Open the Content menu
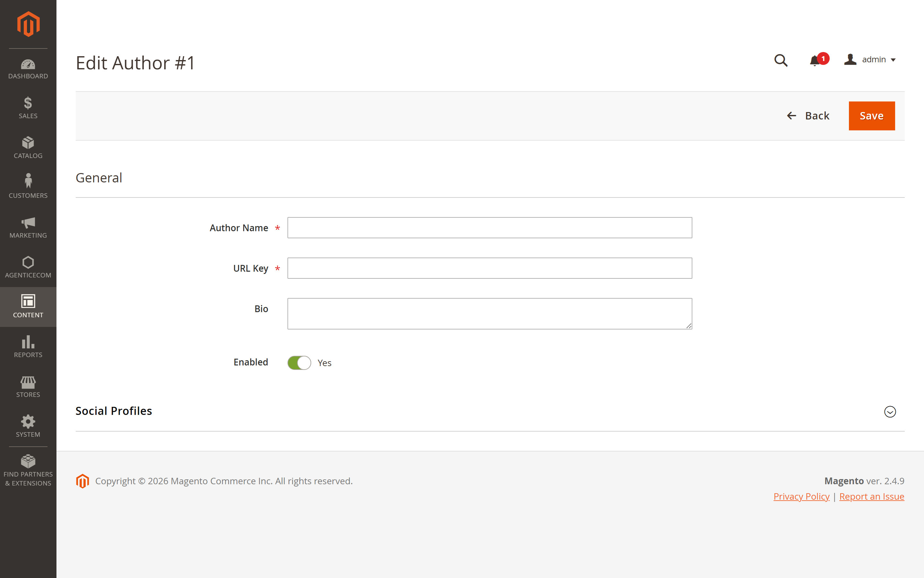The height and width of the screenshot is (578, 924). click(x=28, y=307)
